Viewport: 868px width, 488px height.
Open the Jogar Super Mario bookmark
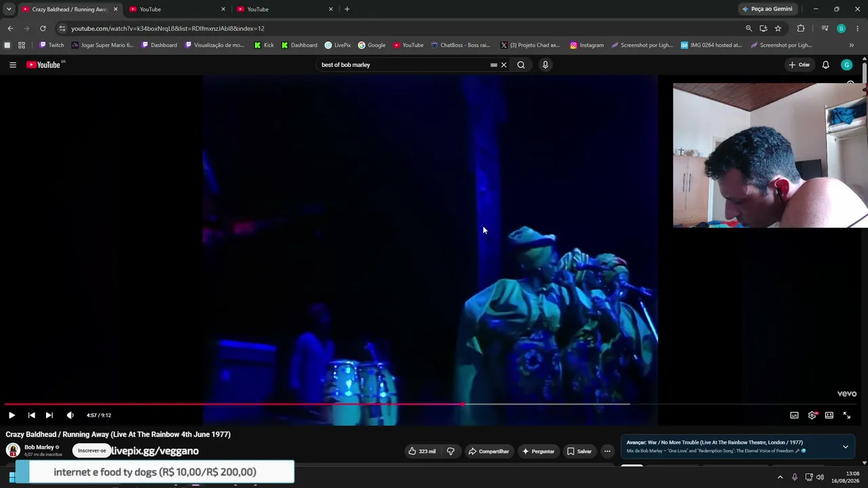click(x=102, y=45)
